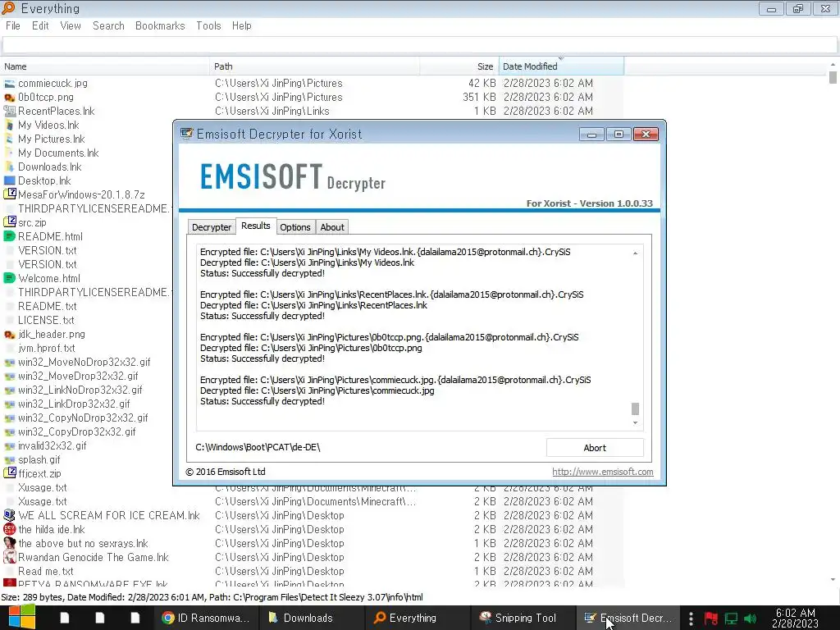
Task: Select the jvm.hprof.txt row
Action: tap(85, 348)
